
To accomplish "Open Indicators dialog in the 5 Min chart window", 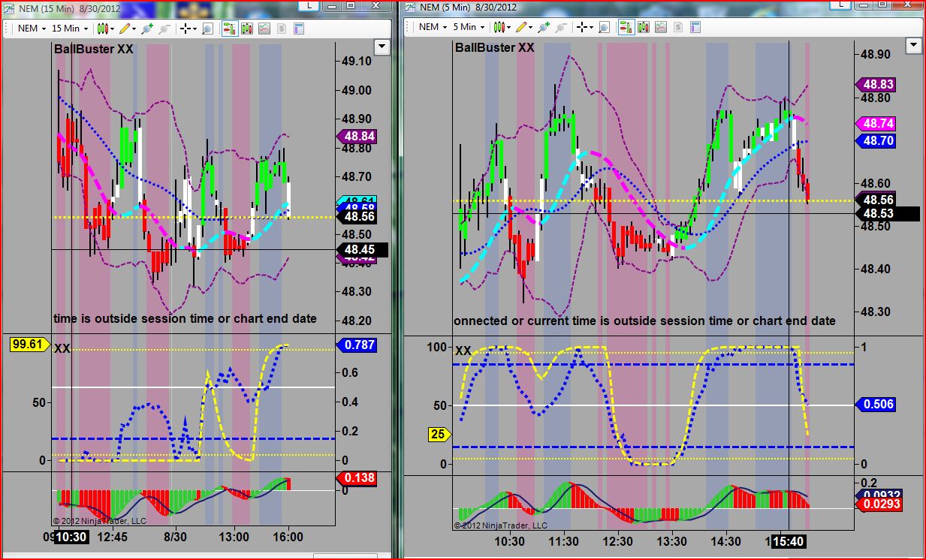I will pyautogui.click(x=661, y=26).
